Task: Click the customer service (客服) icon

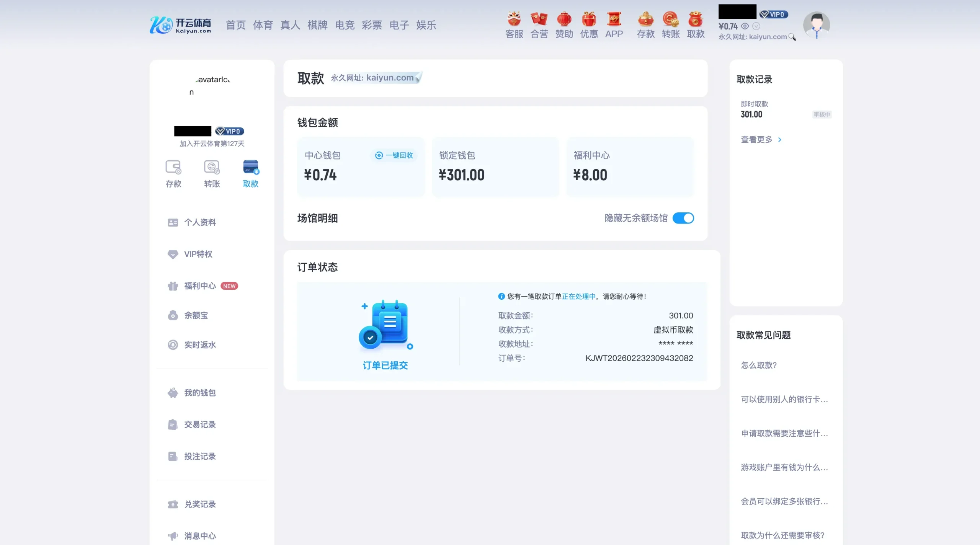Action: point(514,24)
